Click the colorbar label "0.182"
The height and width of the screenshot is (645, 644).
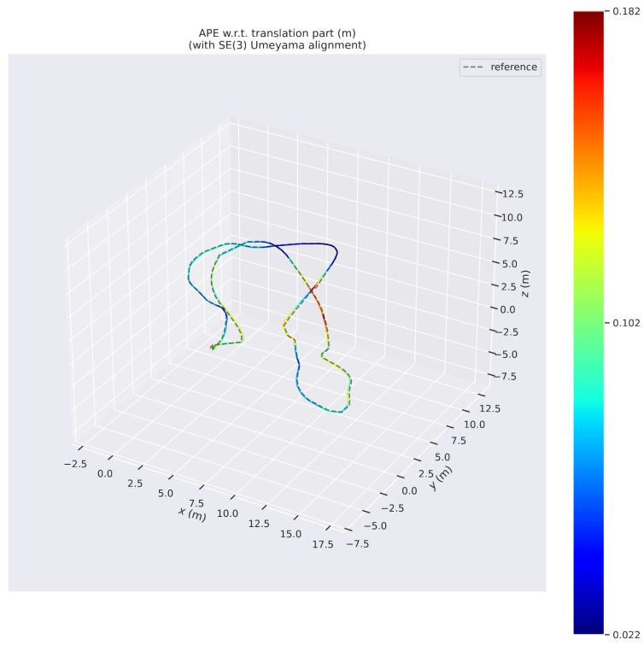[x=626, y=11]
